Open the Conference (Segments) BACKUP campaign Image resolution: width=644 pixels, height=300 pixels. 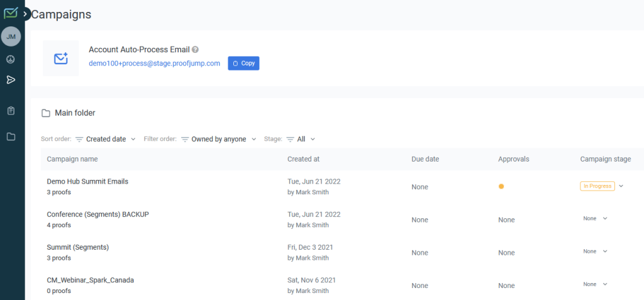tap(97, 214)
